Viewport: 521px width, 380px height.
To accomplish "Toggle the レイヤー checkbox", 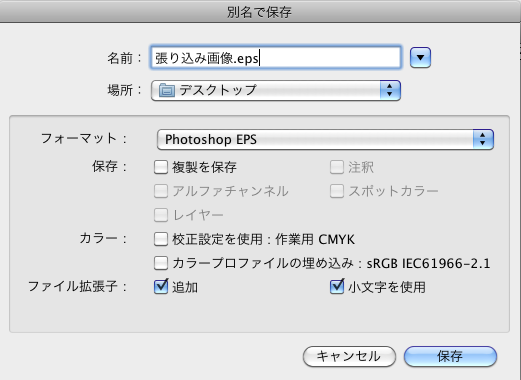I will point(161,215).
